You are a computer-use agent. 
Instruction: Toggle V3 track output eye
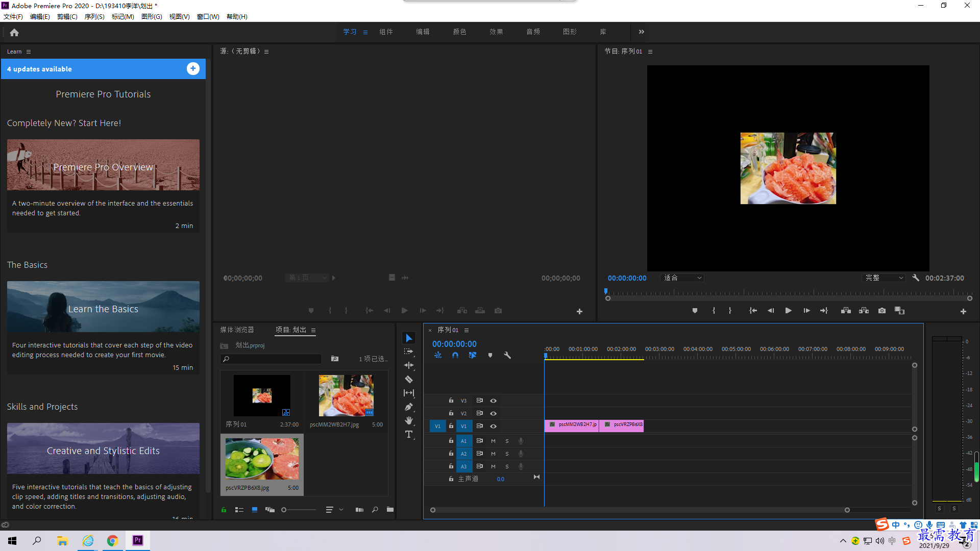coord(493,400)
